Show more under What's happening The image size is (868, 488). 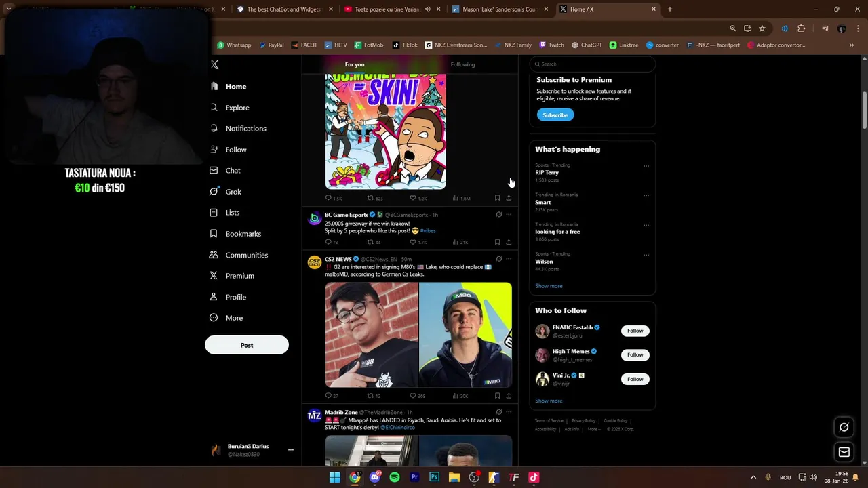[x=549, y=286]
